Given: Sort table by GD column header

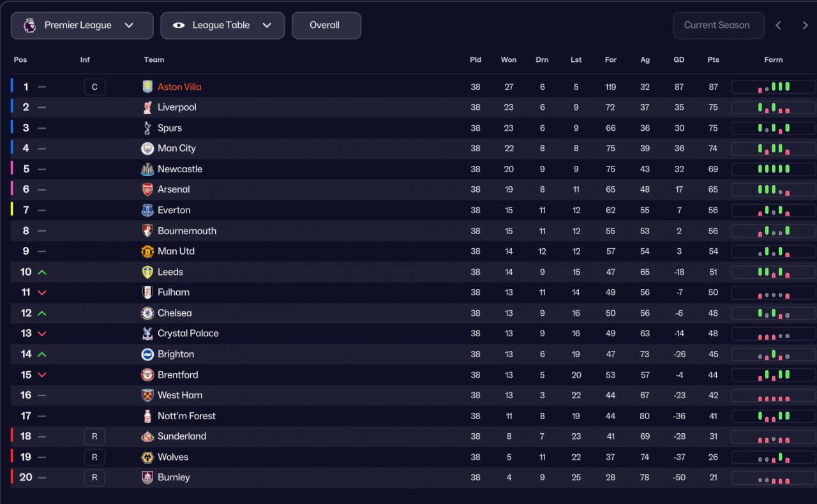Looking at the screenshot, I should click(678, 60).
